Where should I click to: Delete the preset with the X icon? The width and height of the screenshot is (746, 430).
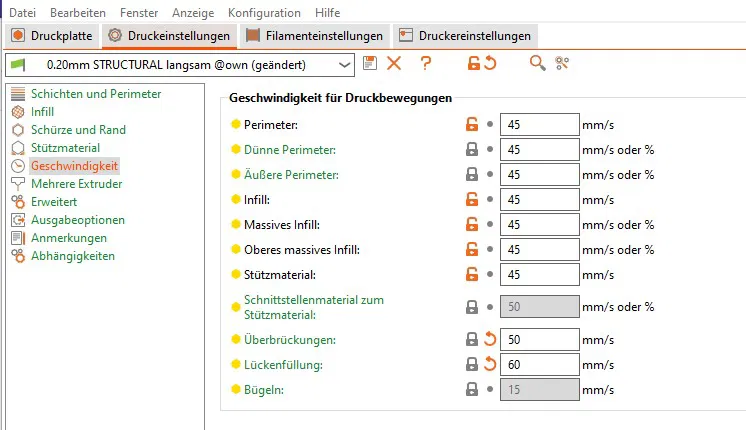coord(394,64)
